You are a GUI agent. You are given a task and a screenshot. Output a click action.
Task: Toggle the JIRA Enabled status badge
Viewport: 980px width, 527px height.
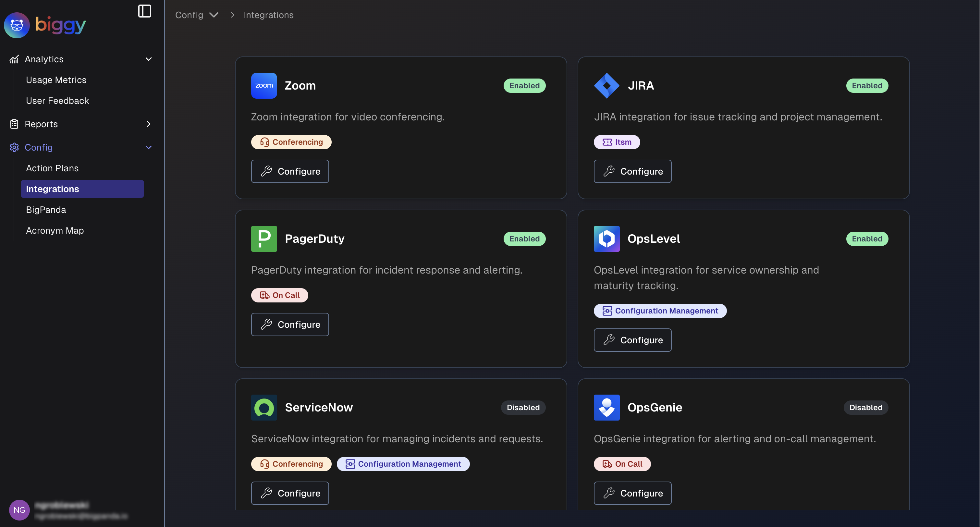[867, 85]
